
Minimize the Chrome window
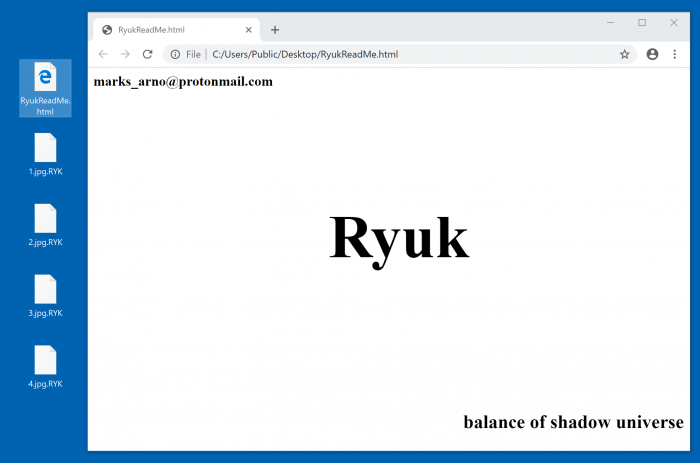(x=610, y=22)
